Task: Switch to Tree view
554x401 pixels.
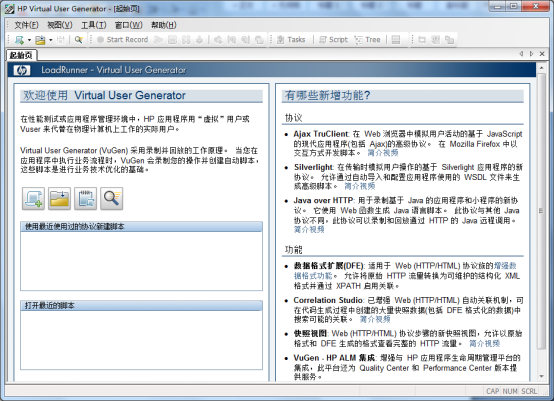Action: (368, 40)
